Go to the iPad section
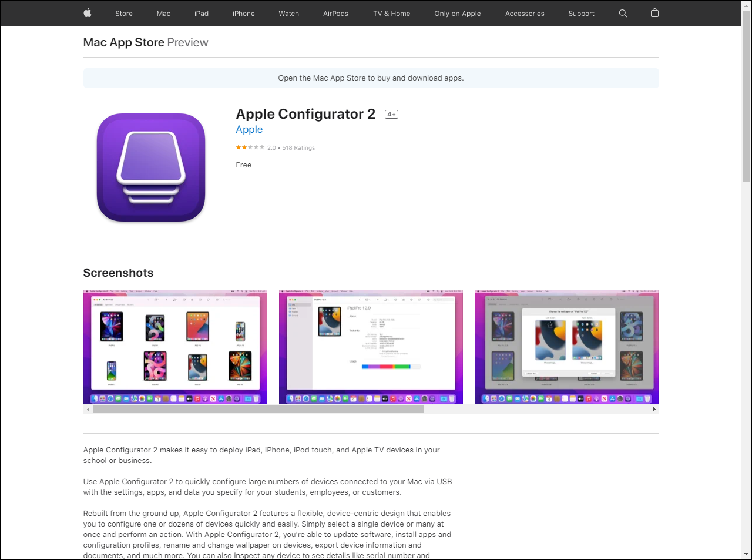The image size is (752, 560). (202, 14)
